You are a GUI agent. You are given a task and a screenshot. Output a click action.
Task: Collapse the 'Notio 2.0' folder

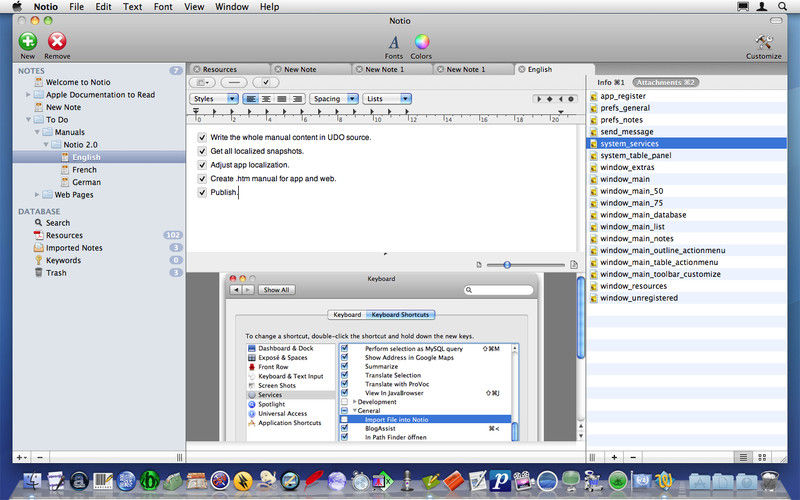click(46, 145)
